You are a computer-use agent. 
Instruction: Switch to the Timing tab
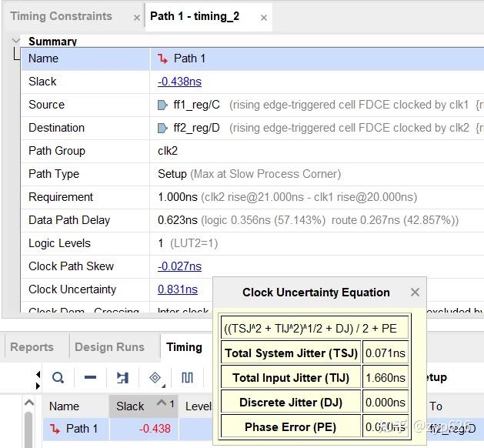pyautogui.click(x=184, y=347)
